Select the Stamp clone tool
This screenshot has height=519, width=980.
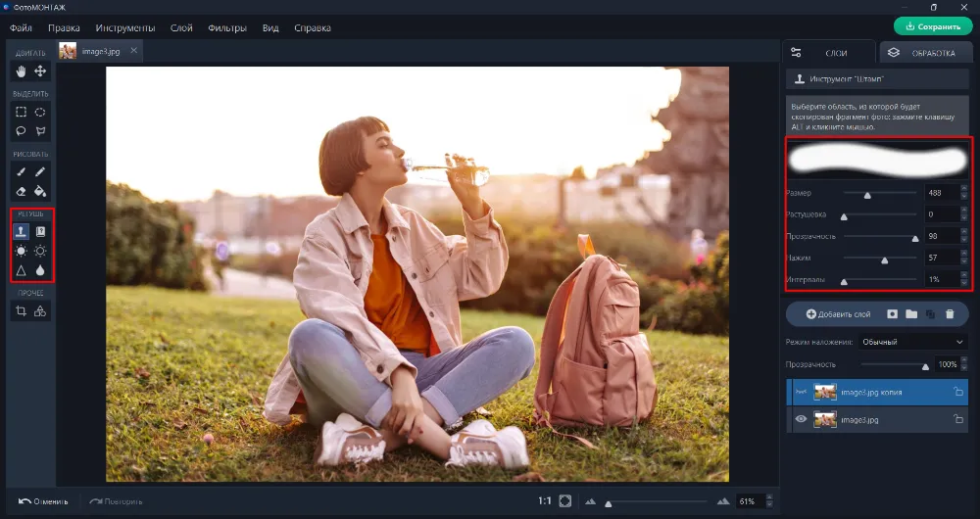click(21, 232)
